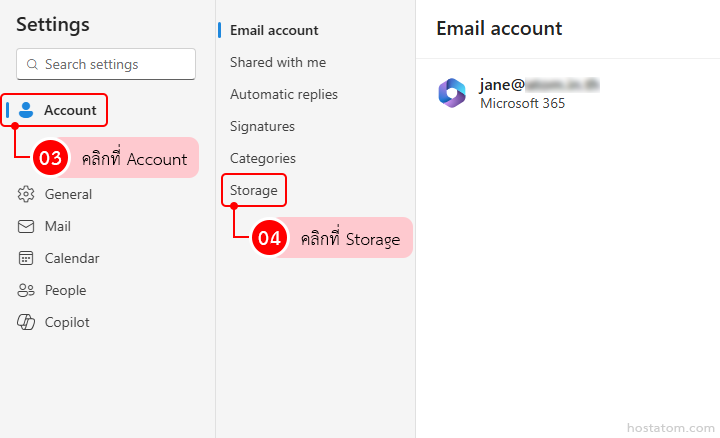Open the Storage subsection
Viewport: 720px width, 438px height.
click(253, 190)
